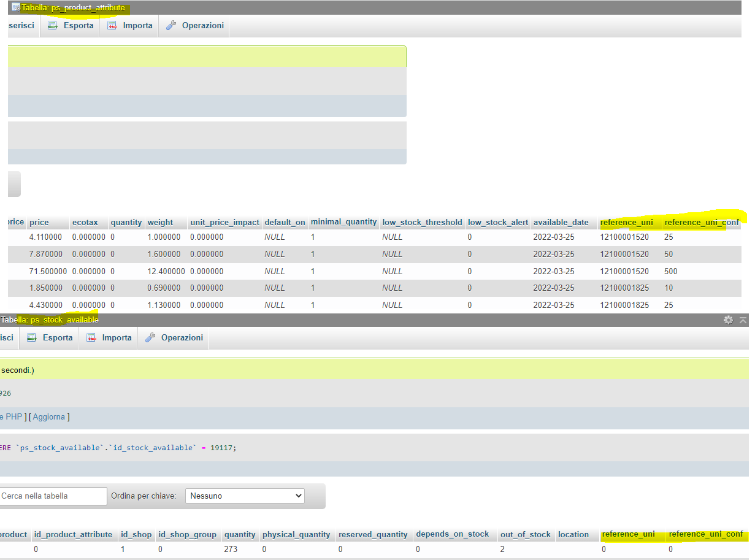
Task: Sort by minimal_quantity column header
Action: point(343,222)
